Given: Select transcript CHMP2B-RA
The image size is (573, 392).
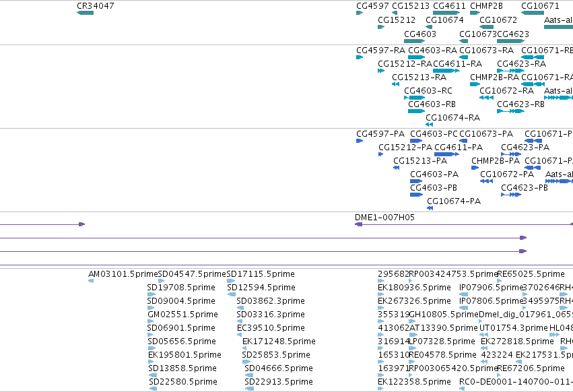Looking at the screenshot, I should 494,77.
